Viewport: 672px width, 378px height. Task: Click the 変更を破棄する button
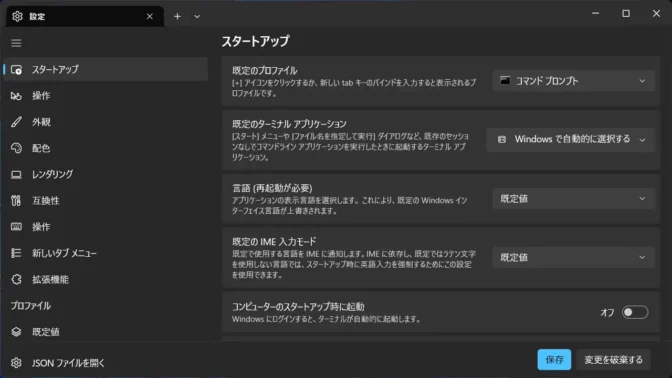click(613, 360)
